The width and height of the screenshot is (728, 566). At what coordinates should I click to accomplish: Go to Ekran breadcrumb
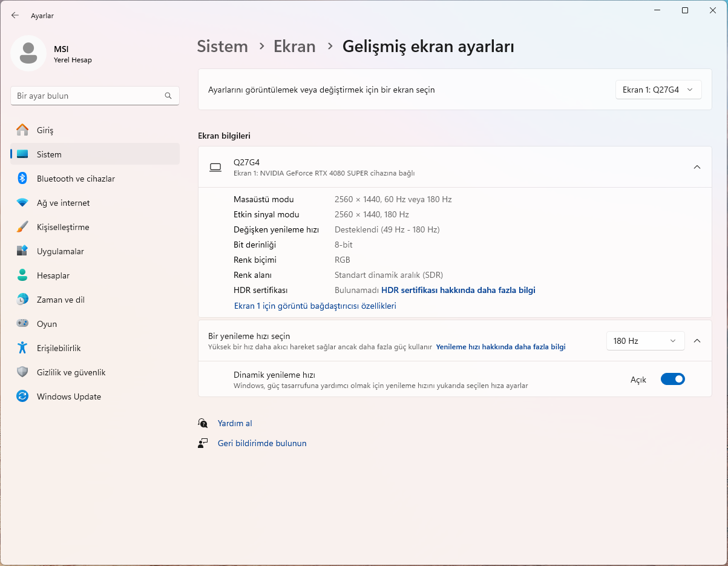[295, 47]
